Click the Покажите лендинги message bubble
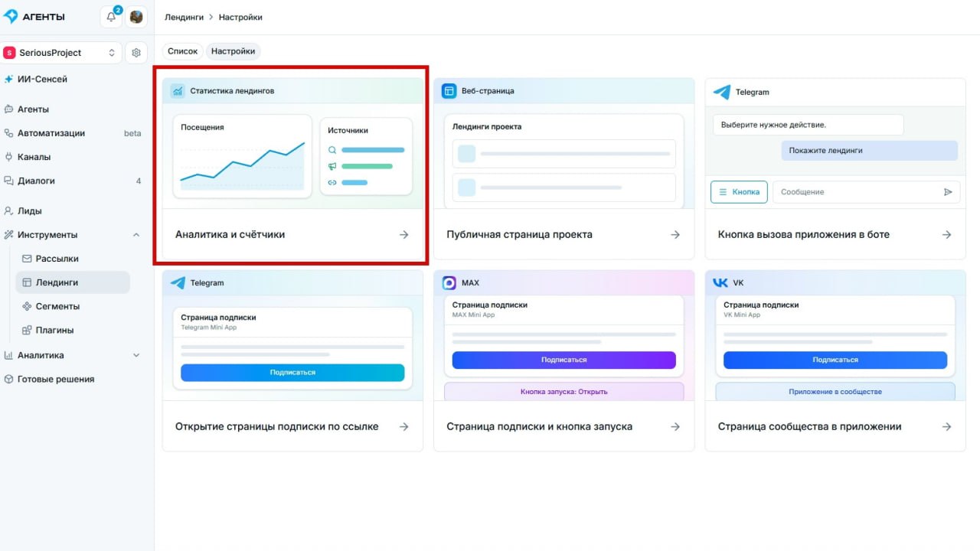The width and height of the screenshot is (980, 551). [869, 151]
